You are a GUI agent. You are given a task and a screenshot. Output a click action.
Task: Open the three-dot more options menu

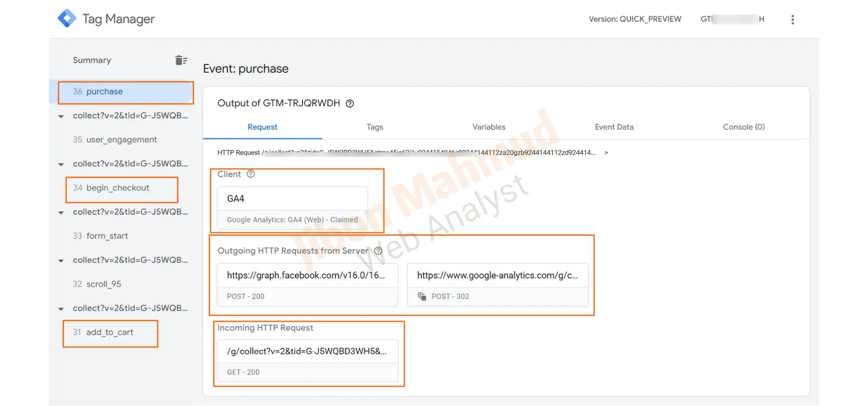pyautogui.click(x=793, y=19)
